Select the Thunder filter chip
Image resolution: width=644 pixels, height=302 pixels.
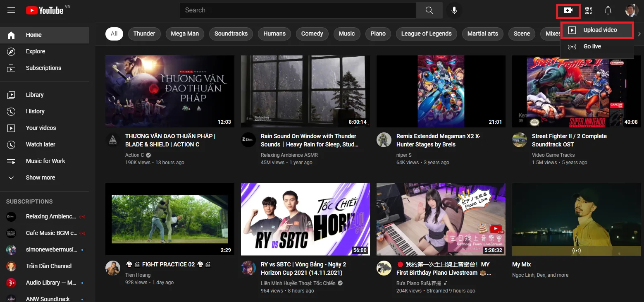click(x=144, y=34)
